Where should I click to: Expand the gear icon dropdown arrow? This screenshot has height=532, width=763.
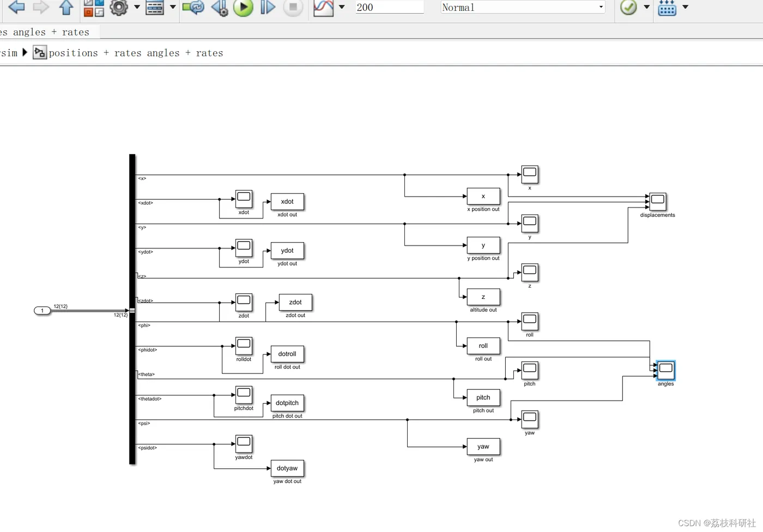pyautogui.click(x=137, y=7)
